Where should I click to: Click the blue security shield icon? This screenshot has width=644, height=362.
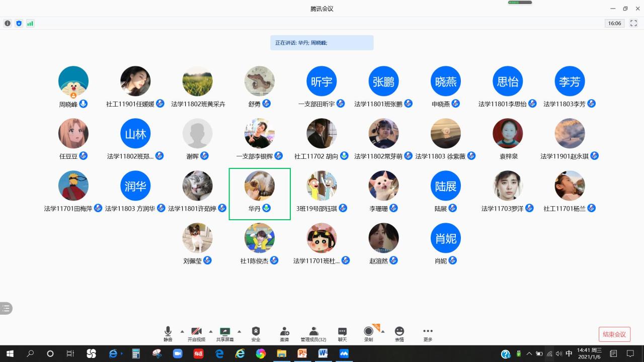click(19, 23)
